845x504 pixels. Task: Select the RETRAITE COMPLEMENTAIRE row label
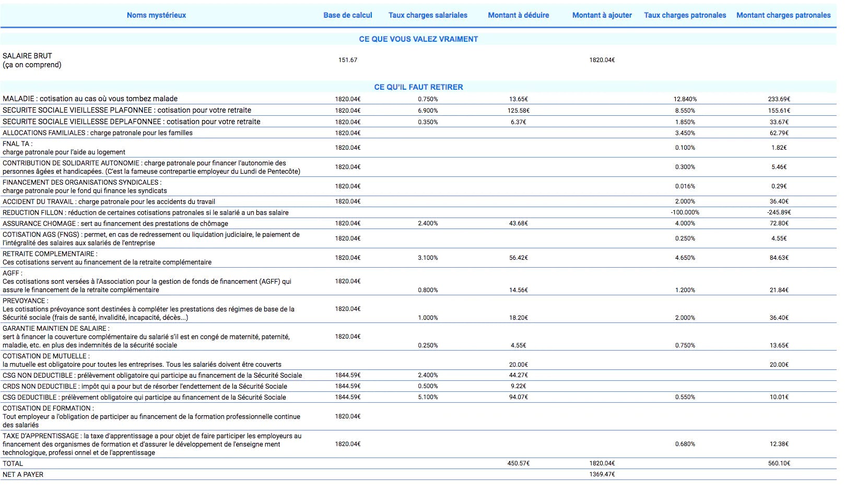coord(107,258)
